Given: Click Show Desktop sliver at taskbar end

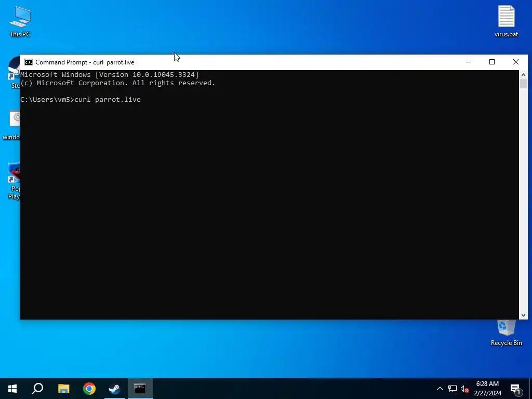Looking at the screenshot, I should tap(530, 389).
